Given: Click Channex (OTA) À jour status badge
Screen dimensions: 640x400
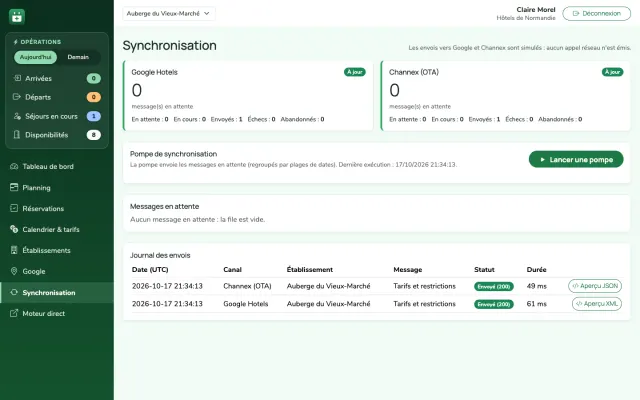Looking at the screenshot, I should pyautogui.click(x=612, y=72).
